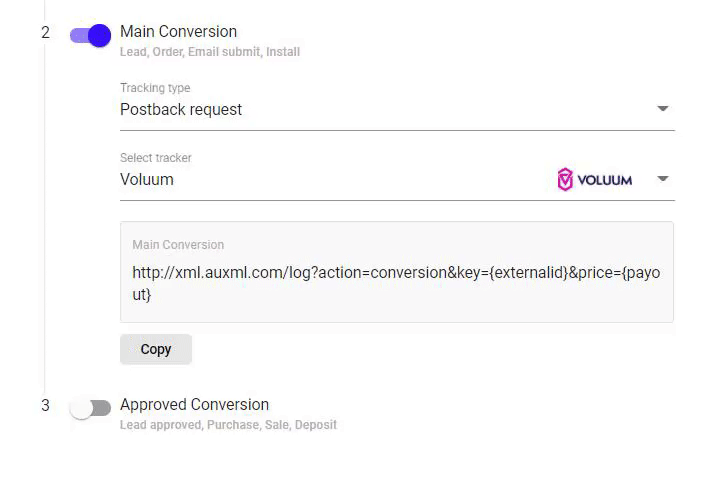Copy the Main Conversion postback URL
The height and width of the screenshot is (480, 708).
[x=156, y=349]
